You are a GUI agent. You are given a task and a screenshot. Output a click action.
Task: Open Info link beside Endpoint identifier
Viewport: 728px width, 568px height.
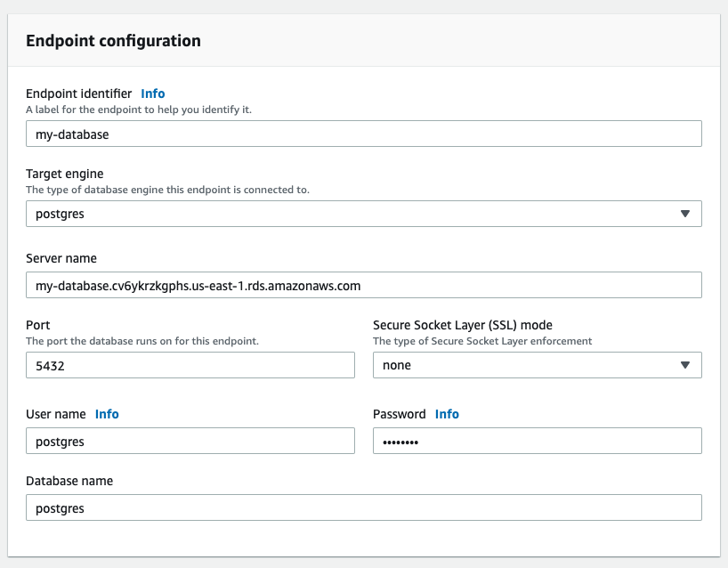(x=152, y=93)
